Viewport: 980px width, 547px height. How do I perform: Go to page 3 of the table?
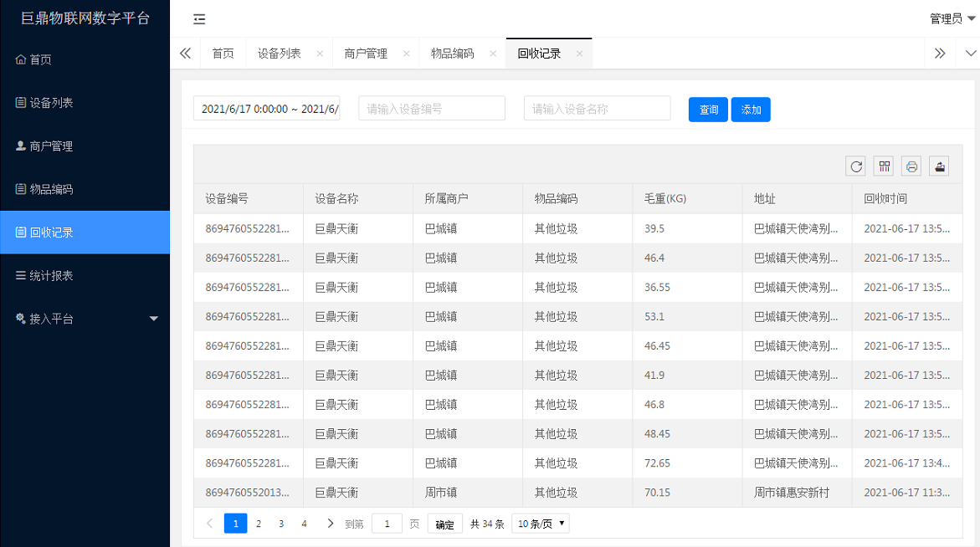tap(281, 524)
